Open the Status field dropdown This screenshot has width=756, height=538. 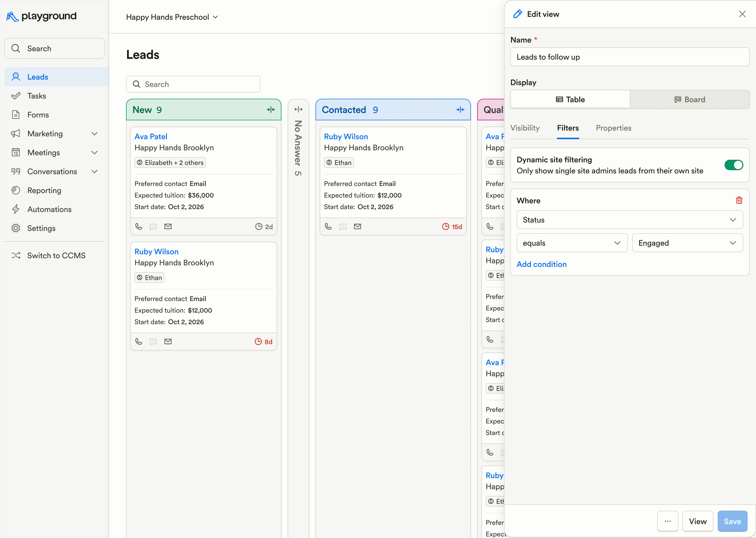629,220
